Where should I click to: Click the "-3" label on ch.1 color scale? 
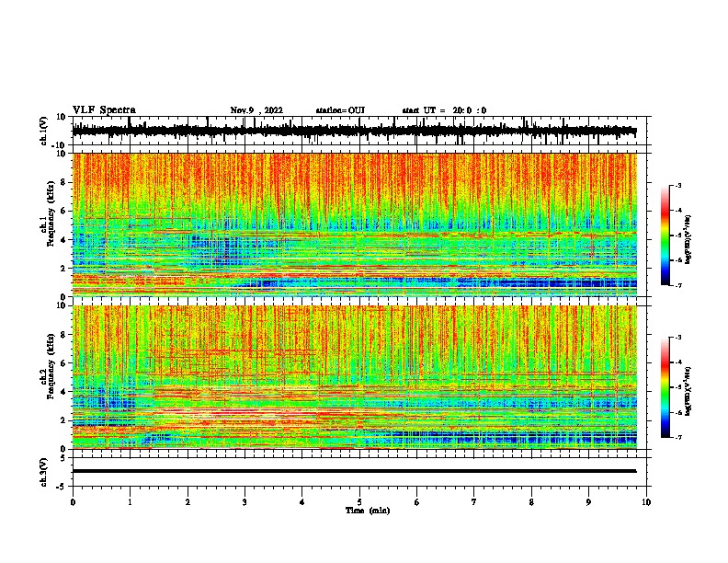(x=677, y=185)
